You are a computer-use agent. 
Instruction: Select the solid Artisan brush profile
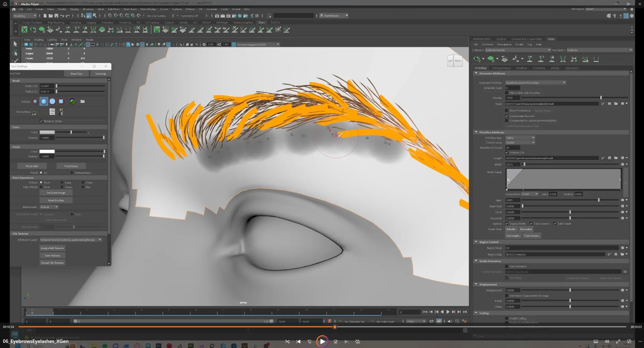(52, 101)
